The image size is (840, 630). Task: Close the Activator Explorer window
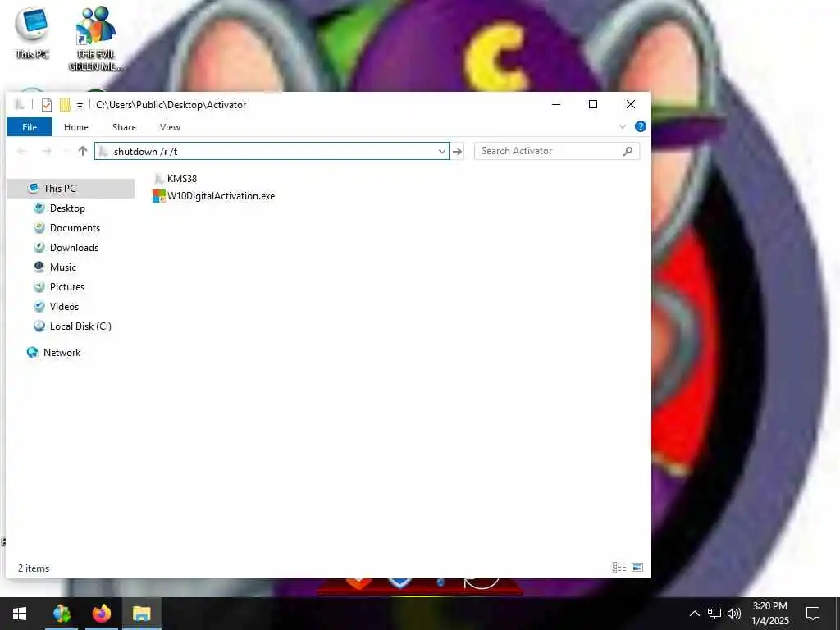click(631, 104)
